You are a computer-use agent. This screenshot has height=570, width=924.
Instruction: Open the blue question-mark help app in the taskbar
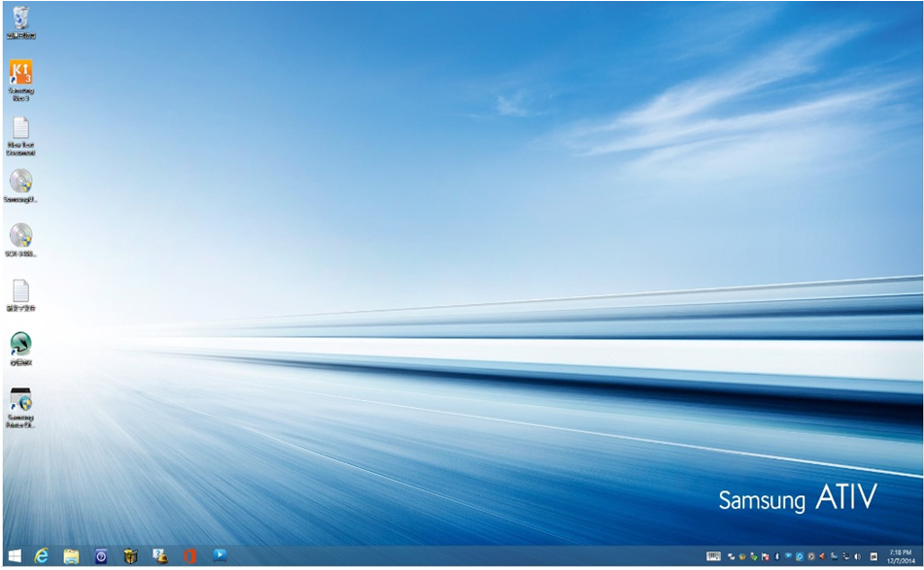[101, 555]
